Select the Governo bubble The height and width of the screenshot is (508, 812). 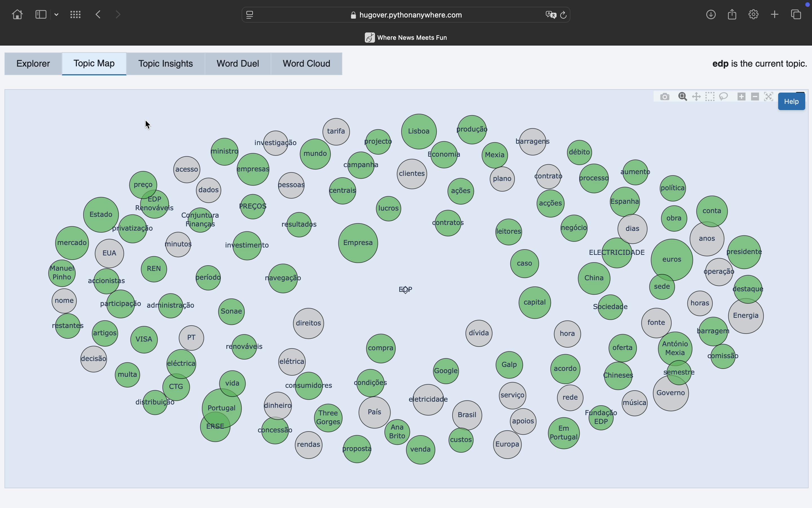(x=671, y=393)
